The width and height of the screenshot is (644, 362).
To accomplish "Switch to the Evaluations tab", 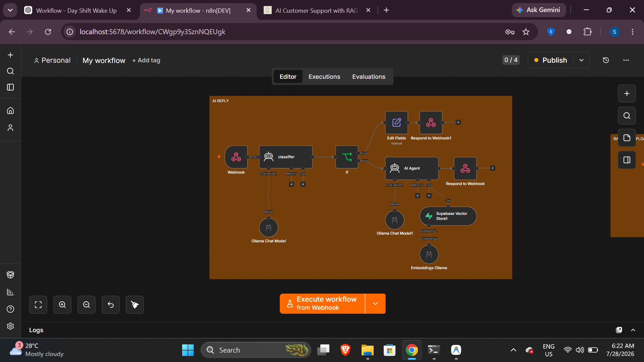I will [x=369, y=77].
